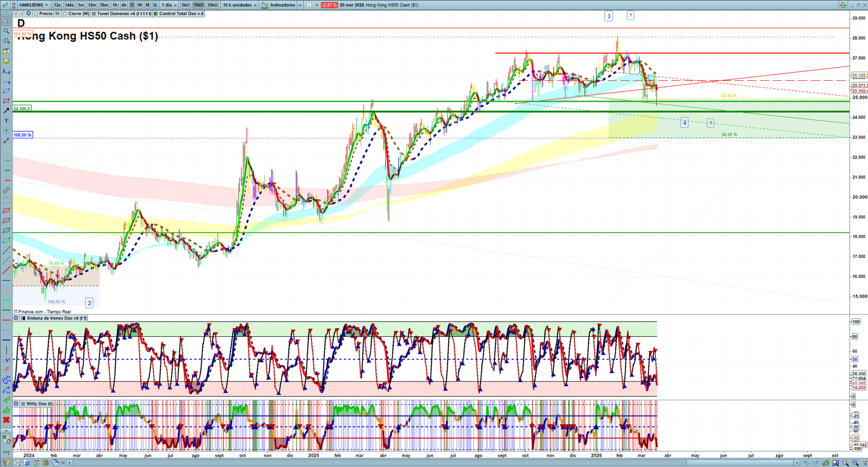The width and height of the screenshot is (868, 467).
Task: Click the red X delete icon
Action: [x=6, y=420]
